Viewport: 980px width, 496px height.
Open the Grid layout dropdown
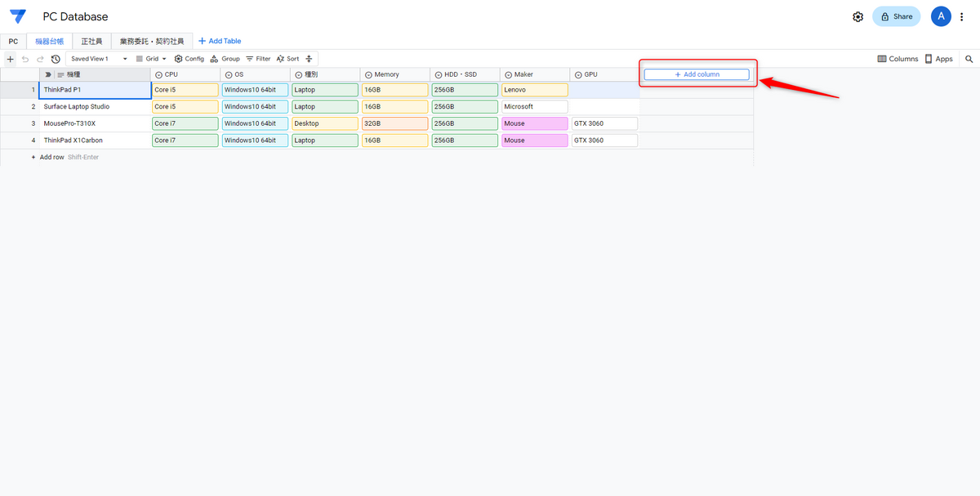pyautogui.click(x=151, y=59)
